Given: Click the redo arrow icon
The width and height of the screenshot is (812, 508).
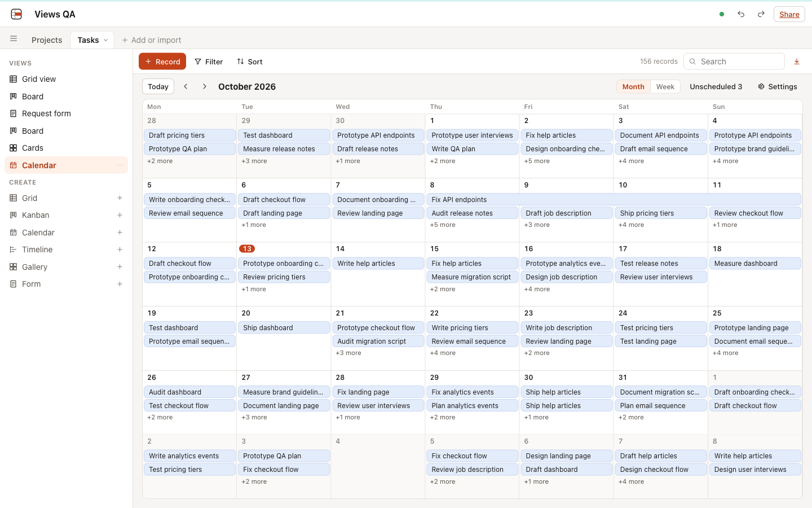Looking at the screenshot, I should click(x=761, y=14).
